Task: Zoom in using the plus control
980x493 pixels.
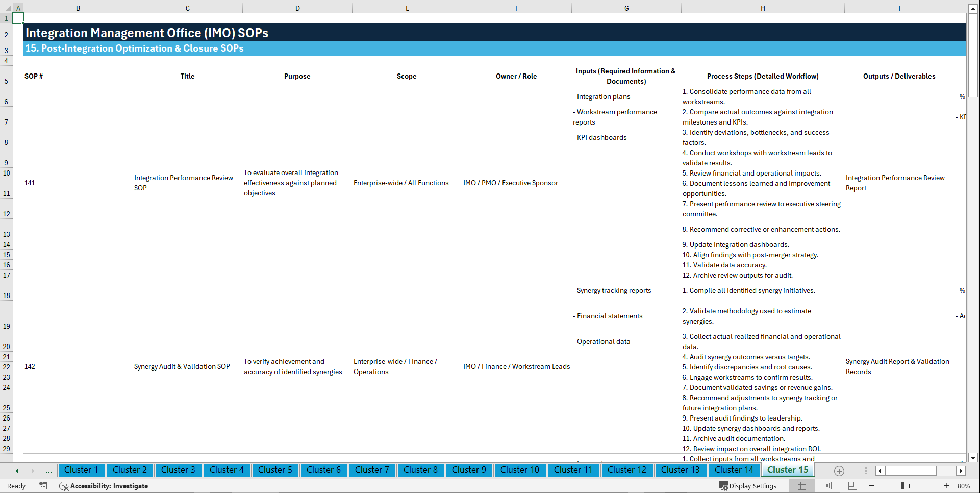Action: [x=947, y=486]
